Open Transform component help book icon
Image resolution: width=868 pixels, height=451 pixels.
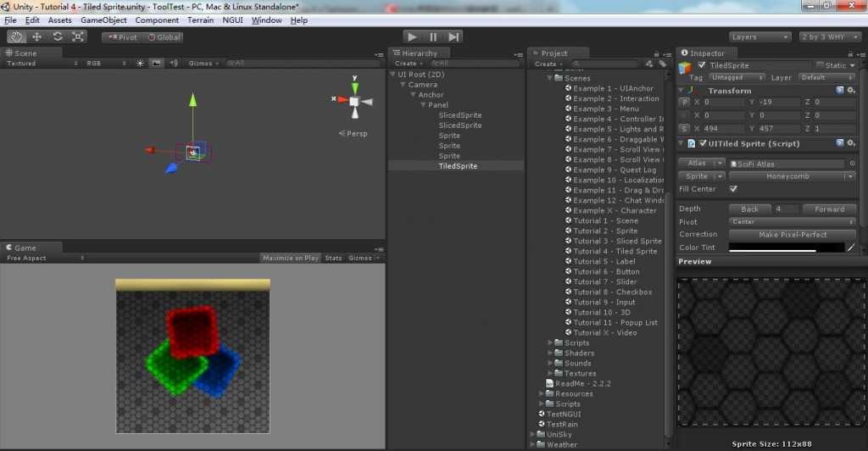click(840, 90)
